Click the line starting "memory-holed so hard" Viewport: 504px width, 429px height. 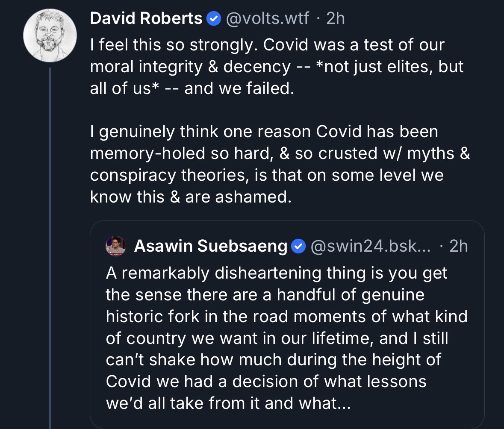tap(280, 153)
